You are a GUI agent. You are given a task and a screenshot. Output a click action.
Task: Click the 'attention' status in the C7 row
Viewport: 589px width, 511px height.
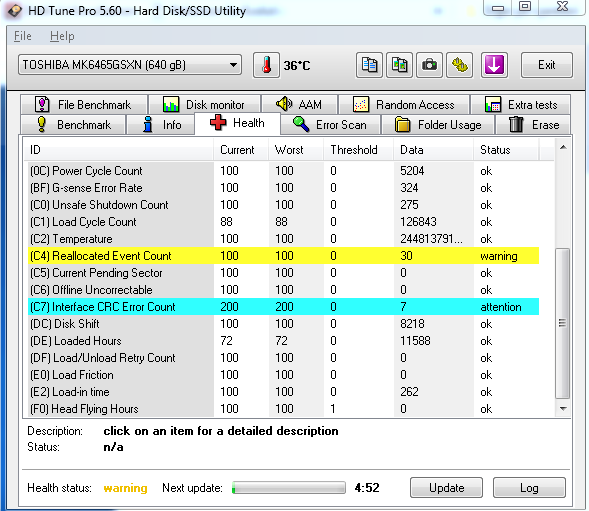(501, 307)
